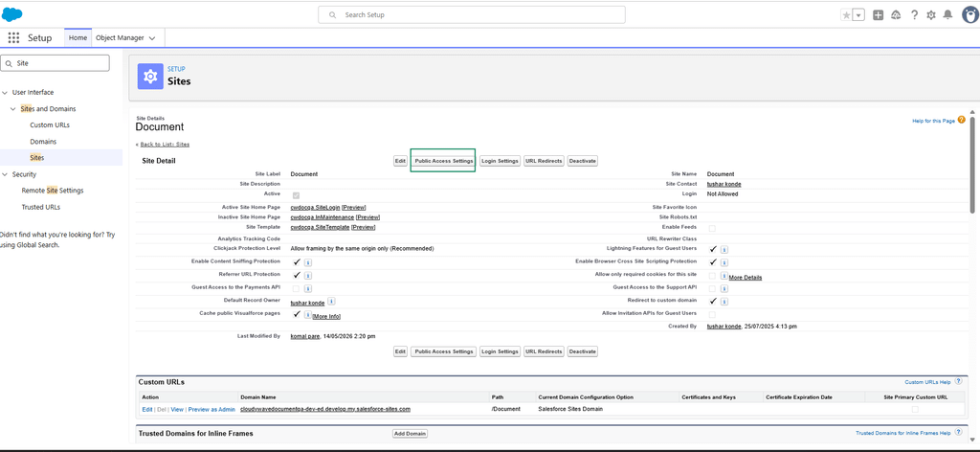Open the notifications bell
The height and width of the screenshot is (452, 980).
pyautogui.click(x=948, y=15)
